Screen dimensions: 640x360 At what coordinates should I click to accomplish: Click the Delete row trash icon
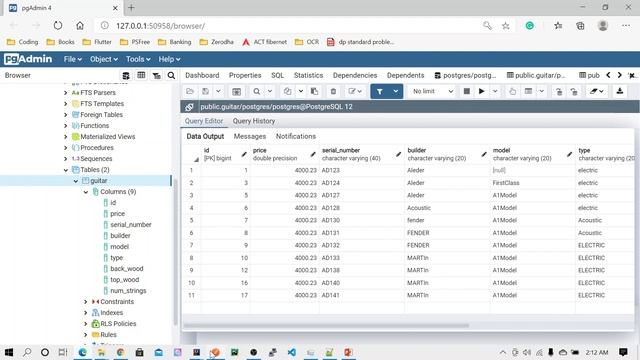(x=333, y=91)
